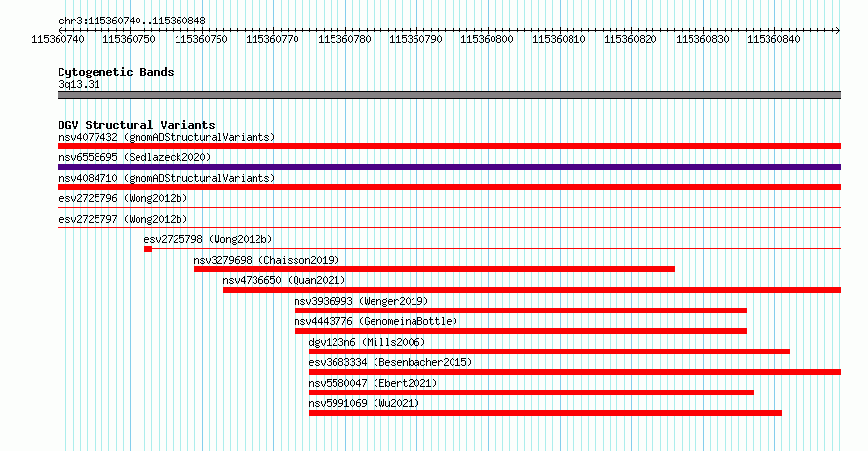Click ruler position 115360780

(x=344, y=39)
